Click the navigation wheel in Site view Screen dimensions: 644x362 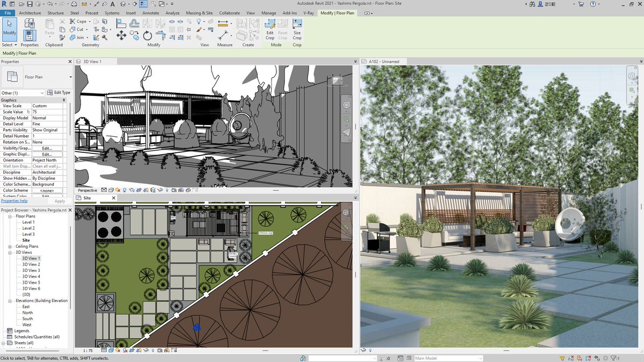point(346,212)
